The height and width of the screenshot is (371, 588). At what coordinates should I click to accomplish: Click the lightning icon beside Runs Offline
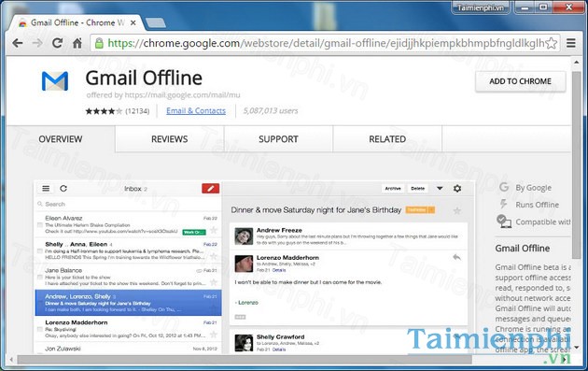[504, 205]
